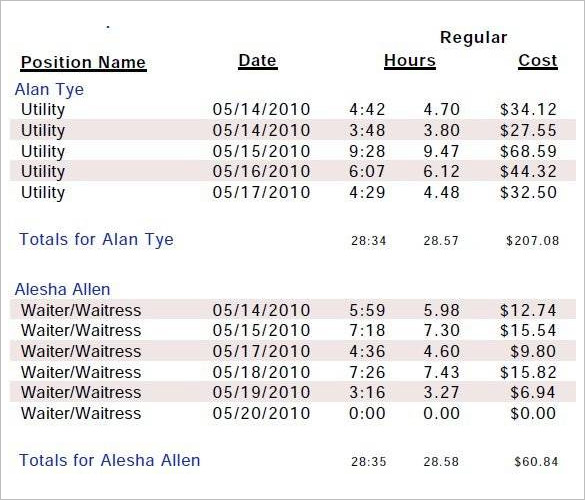Select the Utility row costing $34.12
The image size is (585, 500).
pos(292,109)
